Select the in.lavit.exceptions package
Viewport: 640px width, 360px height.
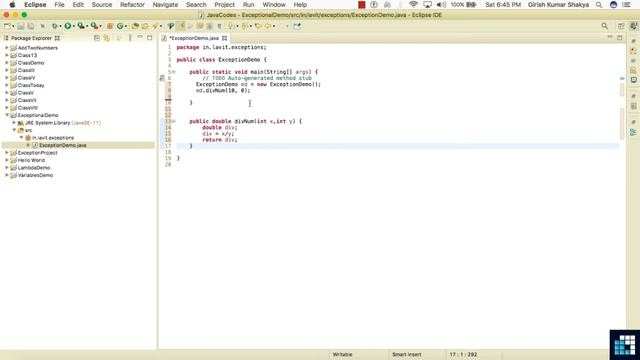53,138
